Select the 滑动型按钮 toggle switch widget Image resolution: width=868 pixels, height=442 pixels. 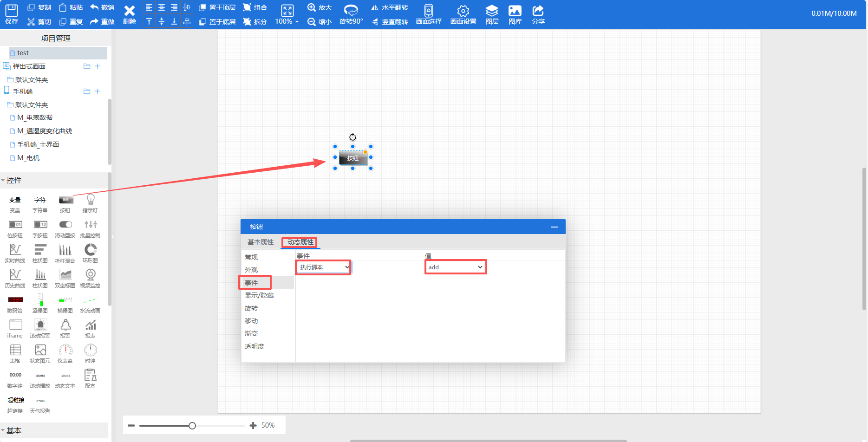click(x=65, y=225)
